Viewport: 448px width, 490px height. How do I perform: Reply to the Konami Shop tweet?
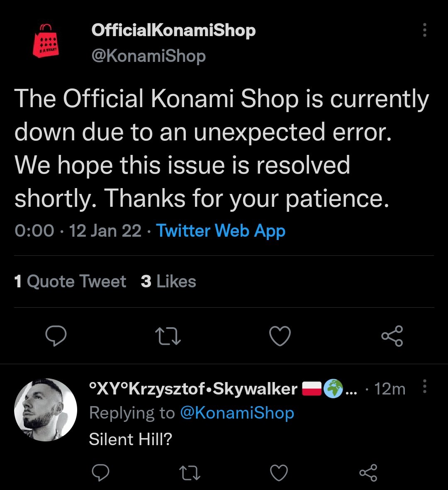click(56, 336)
